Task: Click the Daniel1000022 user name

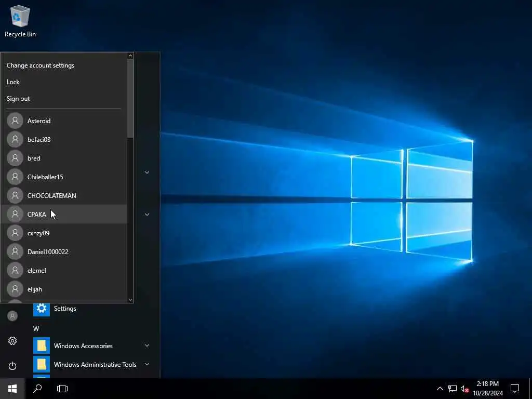Action: [x=48, y=251]
